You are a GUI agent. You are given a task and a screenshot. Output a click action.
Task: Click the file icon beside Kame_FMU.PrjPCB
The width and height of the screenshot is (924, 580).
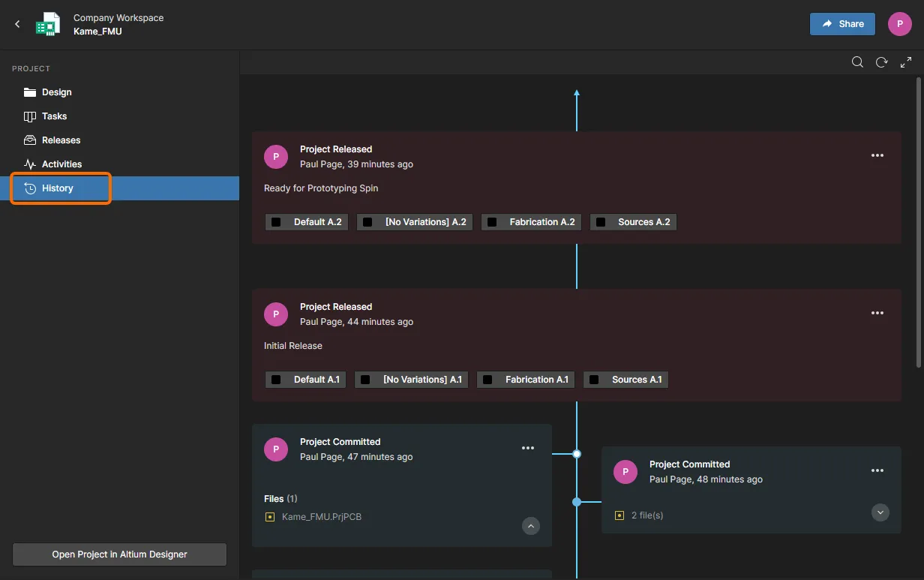(x=270, y=517)
